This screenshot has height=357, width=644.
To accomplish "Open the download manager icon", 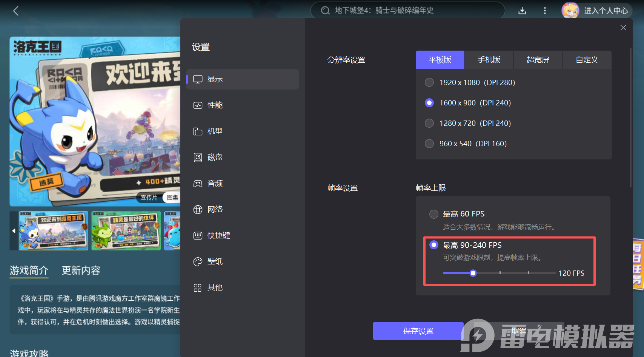I will (x=522, y=11).
